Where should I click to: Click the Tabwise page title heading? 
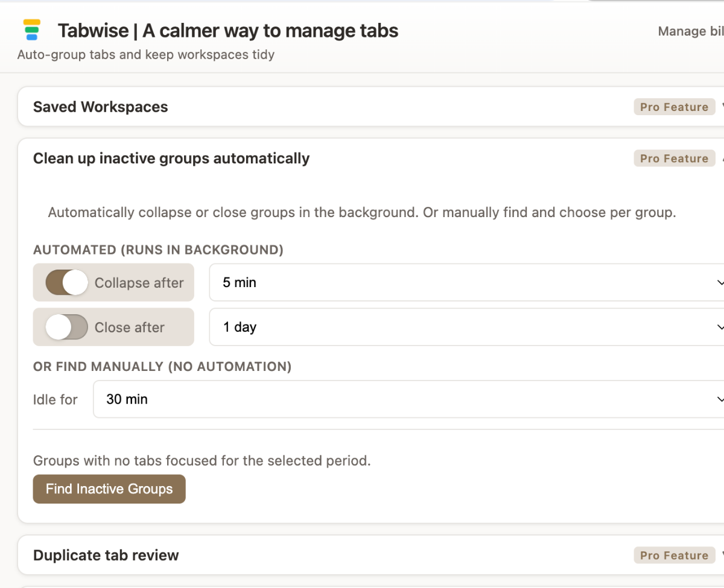point(227,31)
